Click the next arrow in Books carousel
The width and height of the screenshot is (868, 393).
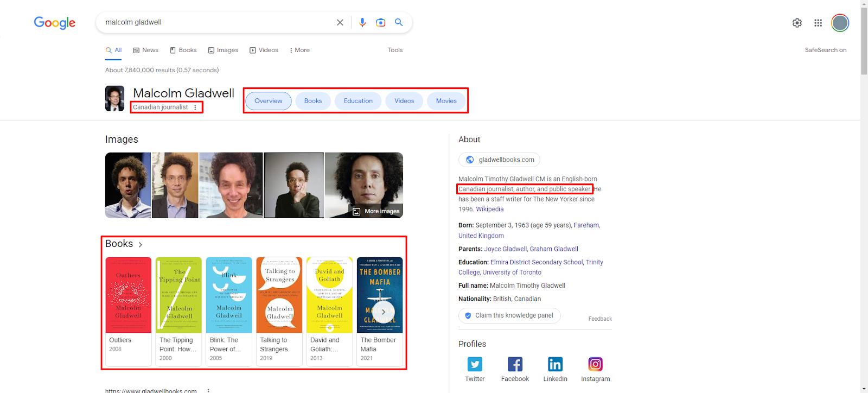tap(384, 312)
